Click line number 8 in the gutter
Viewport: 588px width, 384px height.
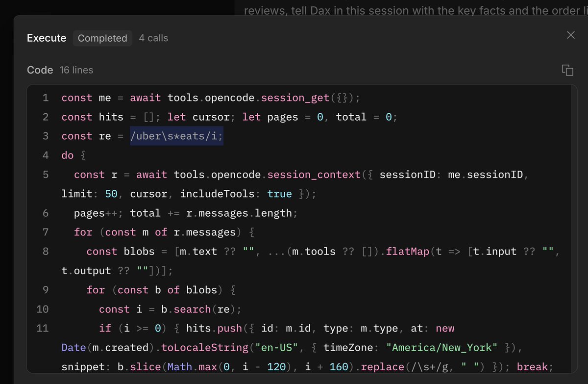point(46,252)
